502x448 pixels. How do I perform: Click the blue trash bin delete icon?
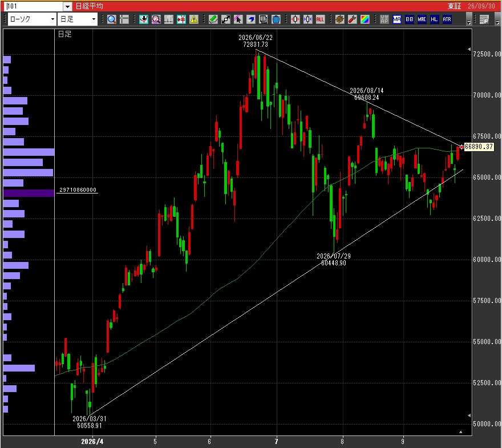click(x=276, y=19)
